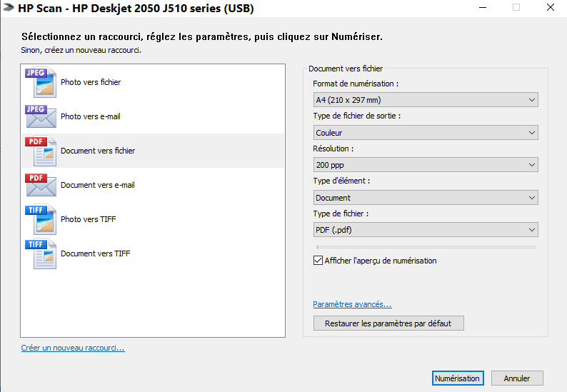Pick the 'Photo vers TIFF' shortcut label
567x392 pixels.
(89, 219)
